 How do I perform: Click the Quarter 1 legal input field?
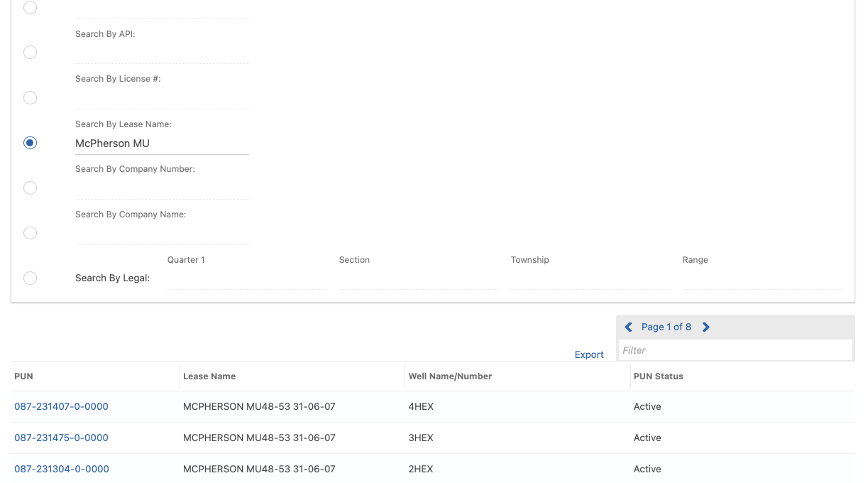click(246, 279)
